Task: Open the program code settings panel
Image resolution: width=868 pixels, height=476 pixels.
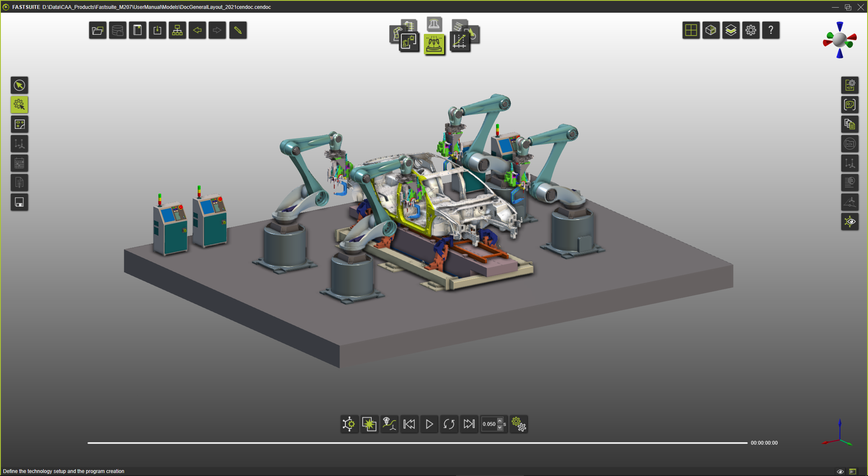Action: (850, 86)
